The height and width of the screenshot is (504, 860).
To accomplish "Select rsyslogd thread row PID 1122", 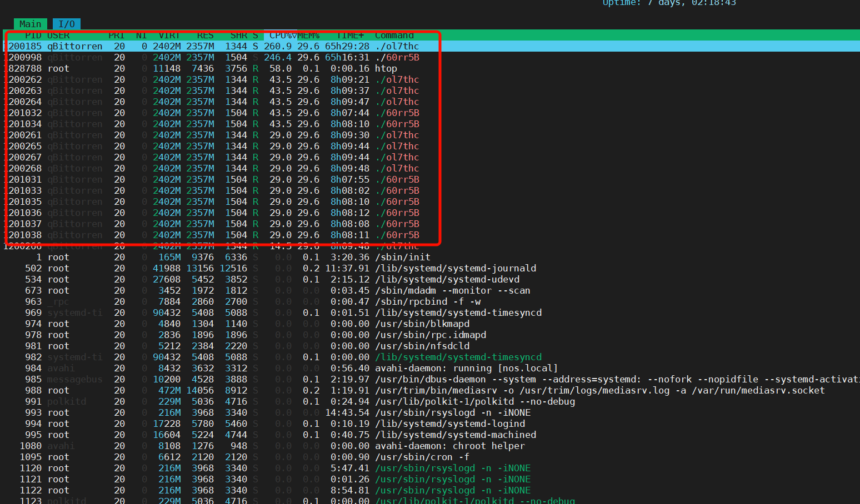I will 431,490.
